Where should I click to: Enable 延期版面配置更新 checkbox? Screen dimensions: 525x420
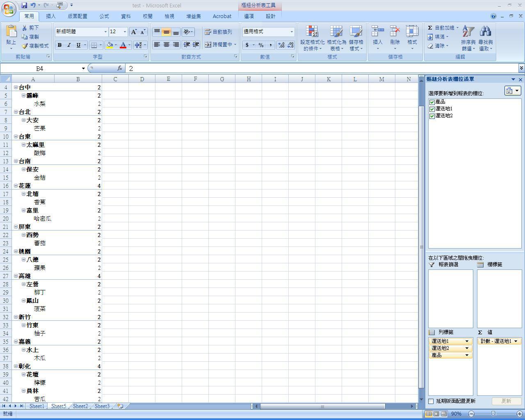tap(431, 401)
